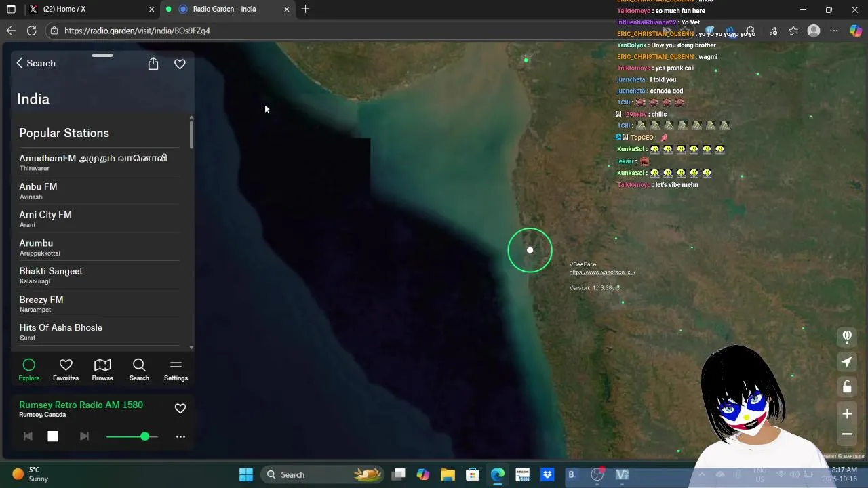This screenshot has width=868, height=488.
Task: Favorite Rumsey Retro Radio AM 1580
Action: point(180,409)
